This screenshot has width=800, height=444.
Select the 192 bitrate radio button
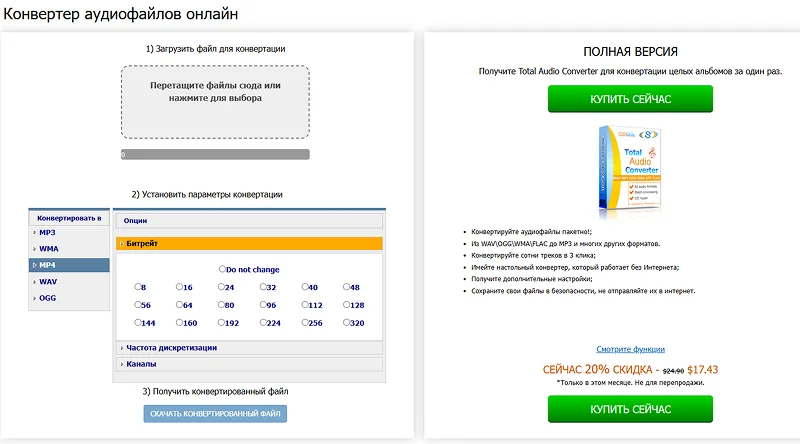pyautogui.click(x=221, y=323)
